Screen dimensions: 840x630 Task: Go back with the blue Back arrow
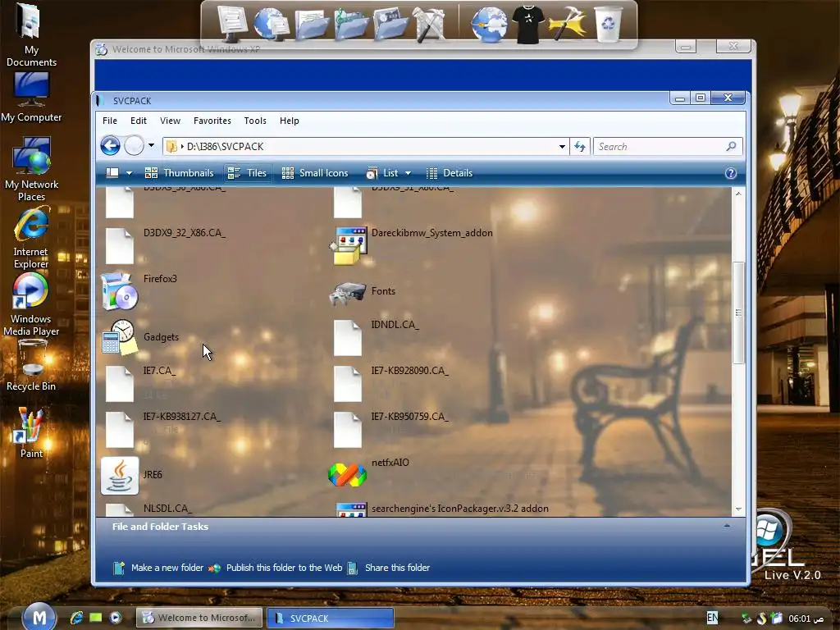point(111,146)
